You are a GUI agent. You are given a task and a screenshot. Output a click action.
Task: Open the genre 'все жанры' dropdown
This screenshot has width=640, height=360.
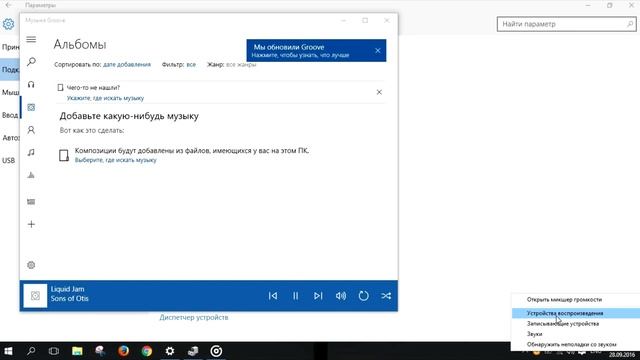[x=241, y=64]
